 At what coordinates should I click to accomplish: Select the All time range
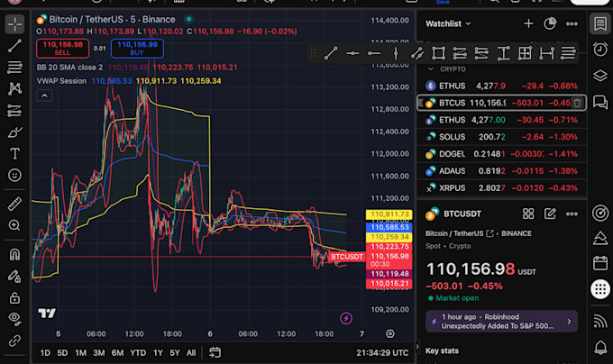pyautogui.click(x=191, y=352)
